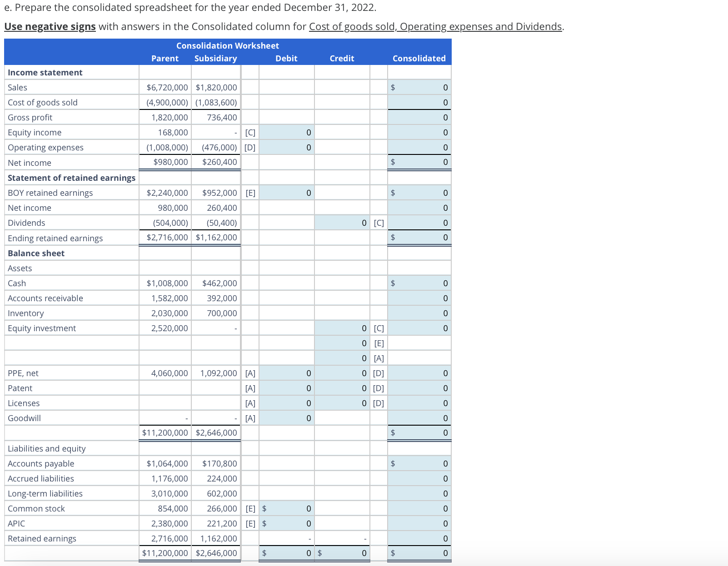Select the Inventory Consolidated input field
The height and width of the screenshot is (566, 728).
pyautogui.click(x=419, y=313)
